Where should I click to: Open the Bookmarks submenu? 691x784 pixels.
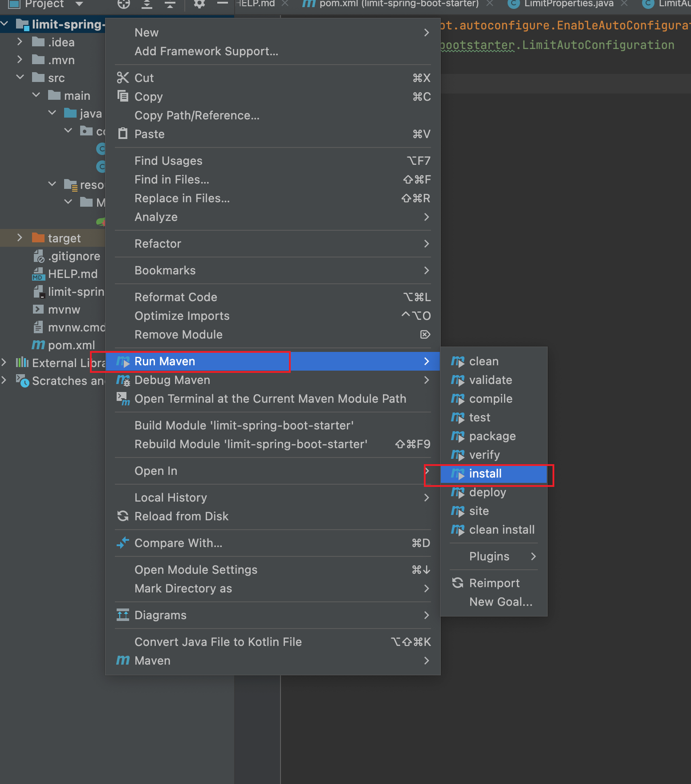click(272, 270)
